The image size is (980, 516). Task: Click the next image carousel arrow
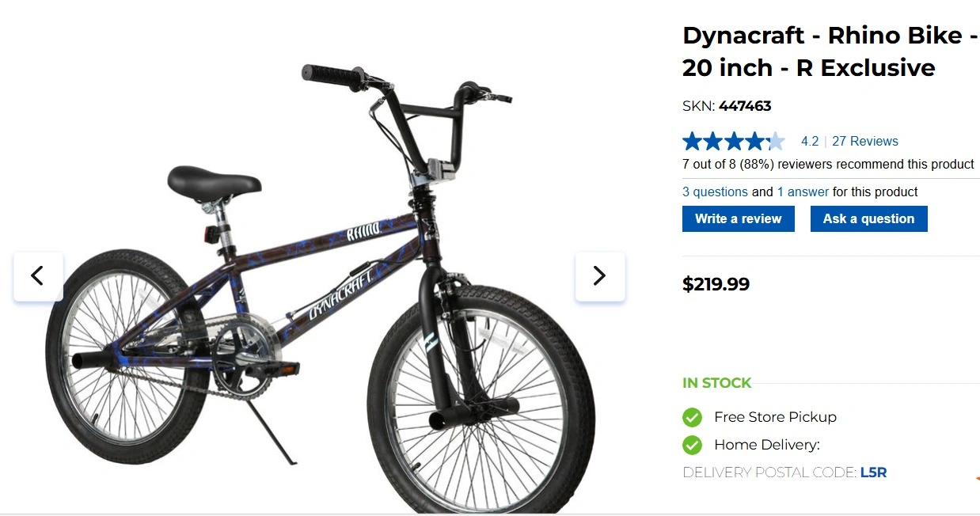click(600, 276)
